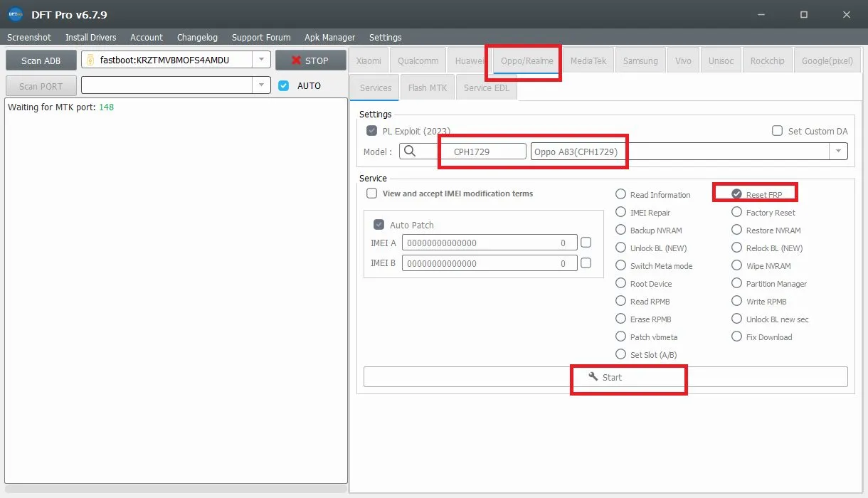868x498 pixels.
Task: Expand the fastboot device dropdown
Action: point(262,60)
